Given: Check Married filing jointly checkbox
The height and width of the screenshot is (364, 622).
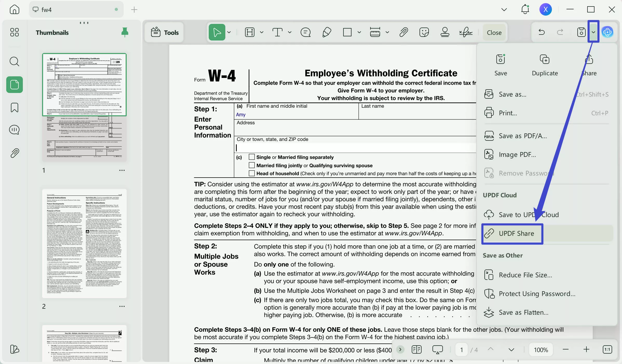Looking at the screenshot, I should tap(252, 165).
